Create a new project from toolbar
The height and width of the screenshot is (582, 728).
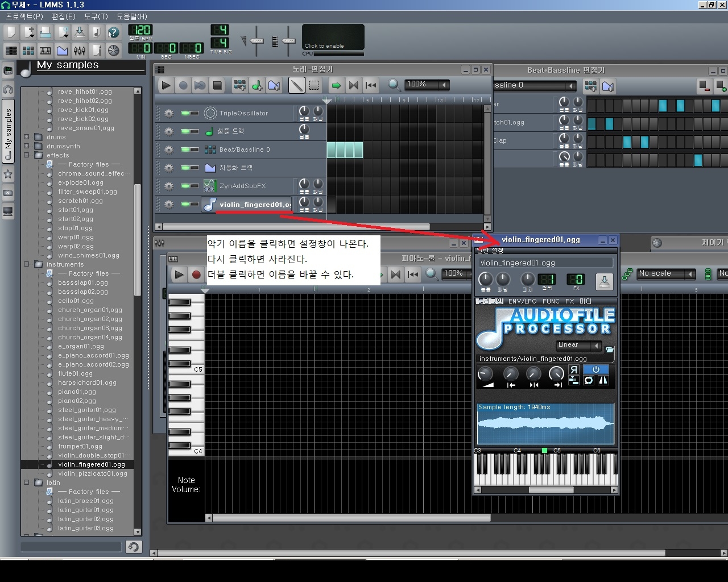click(11, 32)
